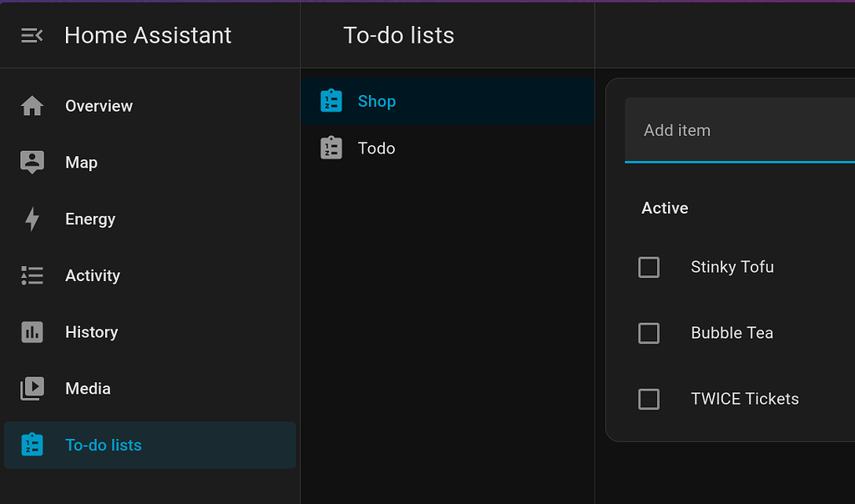
Task: Mark Bubble Tea as completed
Action: [649, 333]
